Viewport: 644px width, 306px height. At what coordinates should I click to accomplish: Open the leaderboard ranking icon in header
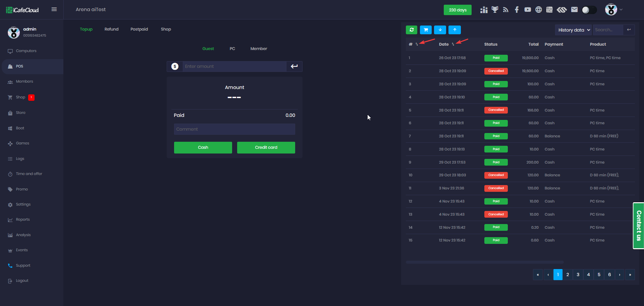pos(484,10)
